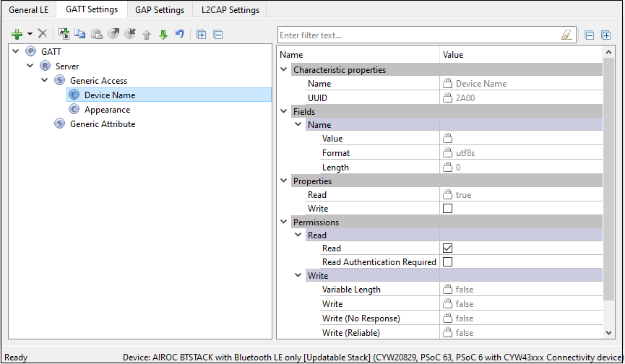This screenshot has height=364, width=625.
Task: Uncheck the Read permission checkbox
Action: coord(447,248)
